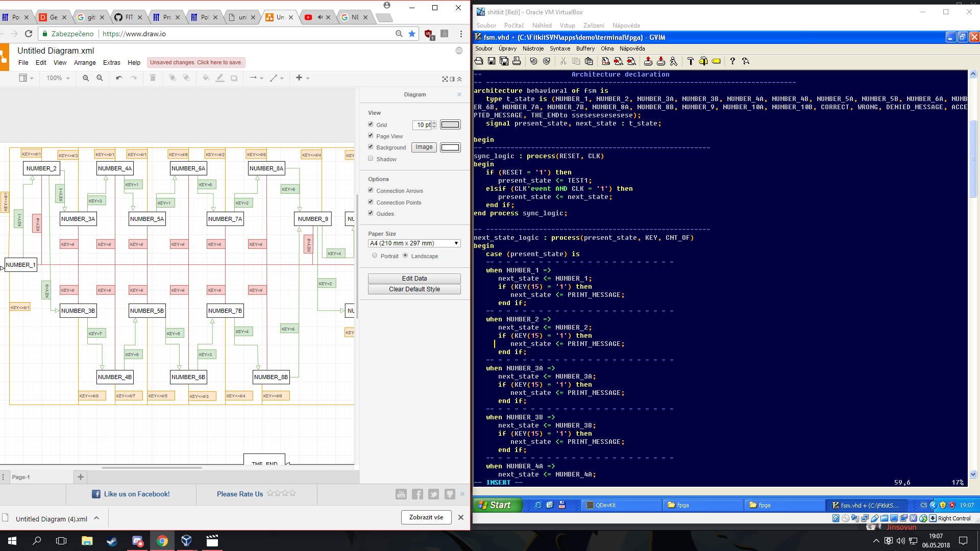Click Chrome address bar URL
The image size is (980, 551).
click(134, 34)
